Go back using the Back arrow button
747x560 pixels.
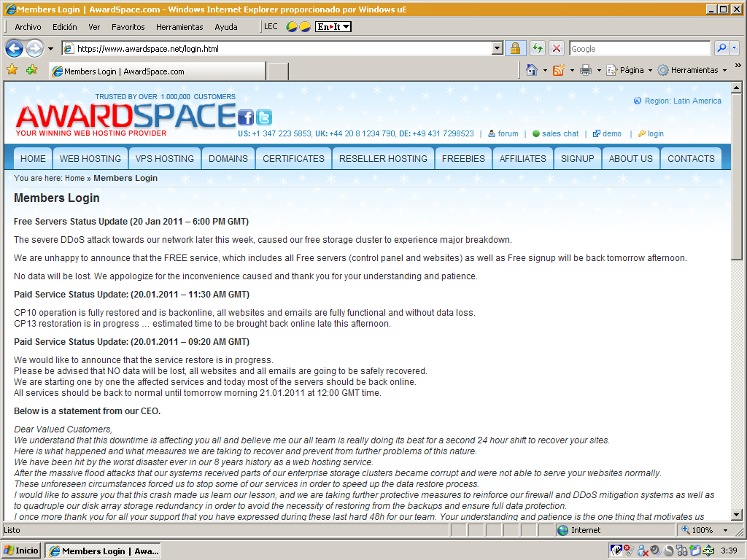click(x=14, y=48)
